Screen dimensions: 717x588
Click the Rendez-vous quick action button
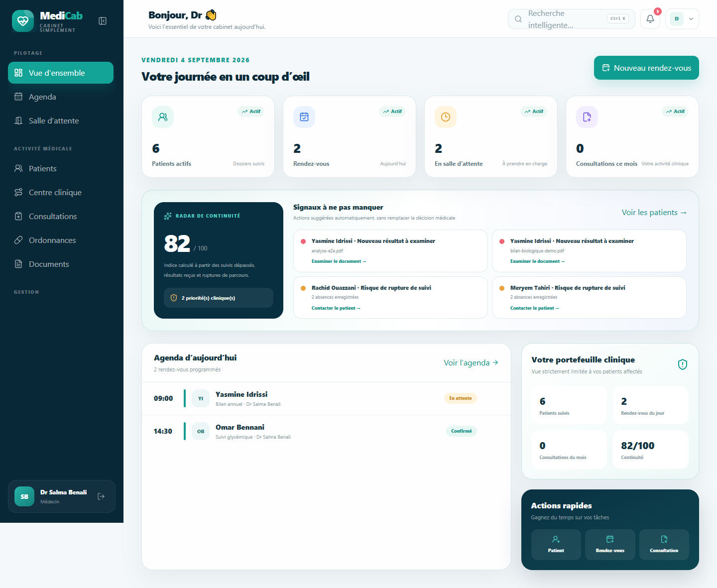[x=610, y=545]
